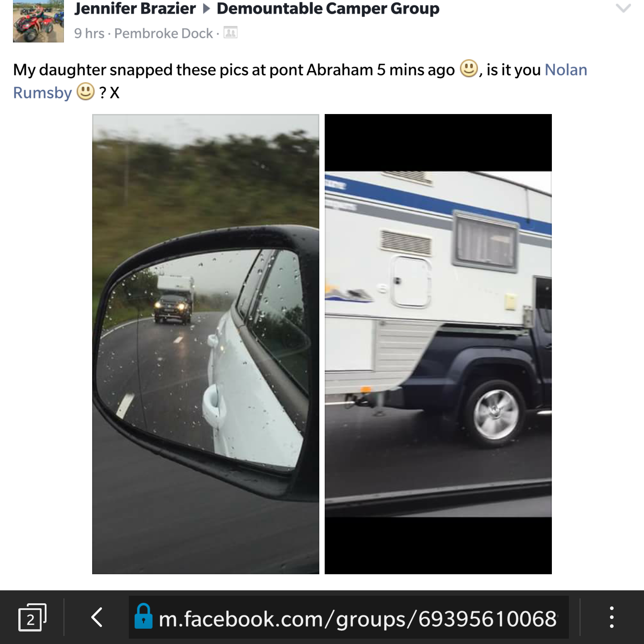The width and height of the screenshot is (644, 644).
Task: Go to Demountable Camper Group page
Action: 328,8
